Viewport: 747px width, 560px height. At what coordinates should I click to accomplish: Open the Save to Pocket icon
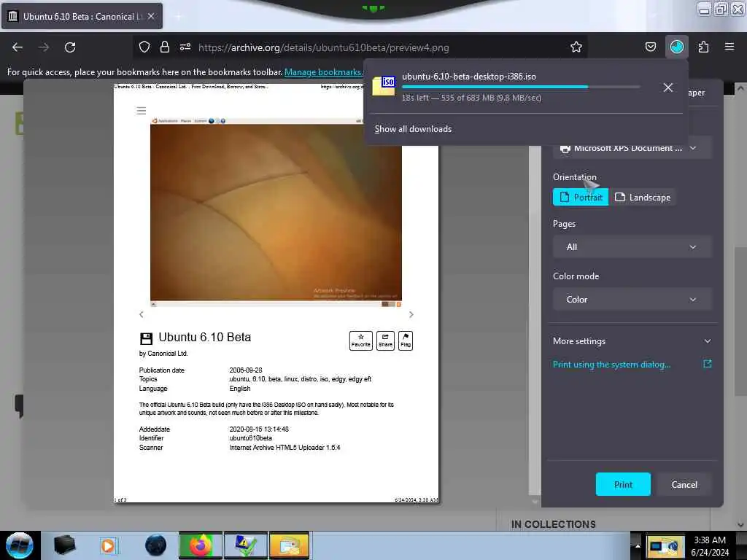650,47
